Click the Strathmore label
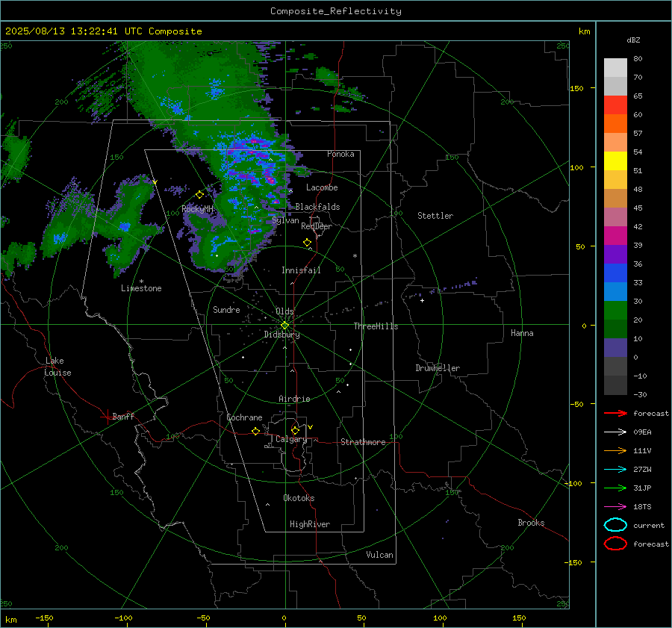The width and height of the screenshot is (672, 628). 363,442
